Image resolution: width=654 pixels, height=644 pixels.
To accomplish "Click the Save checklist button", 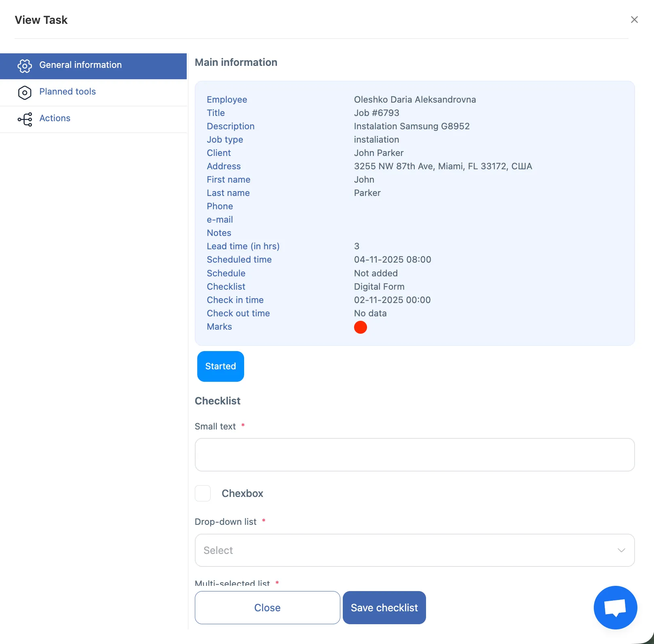I will [384, 608].
